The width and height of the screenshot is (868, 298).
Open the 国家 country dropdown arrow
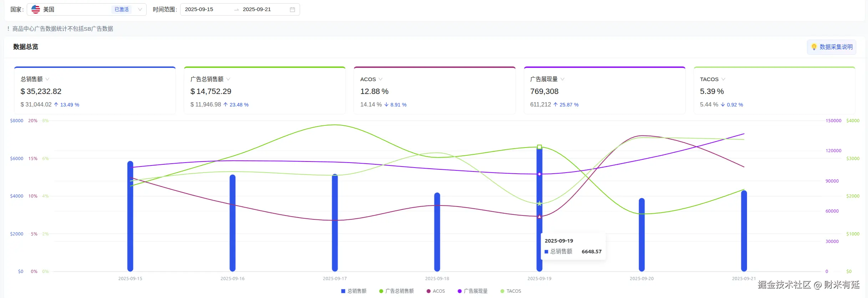point(140,10)
